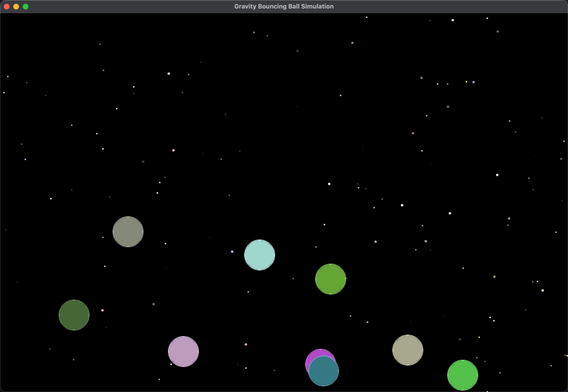Click the olive green ball in center
568x392 pixels.
coord(330,279)
